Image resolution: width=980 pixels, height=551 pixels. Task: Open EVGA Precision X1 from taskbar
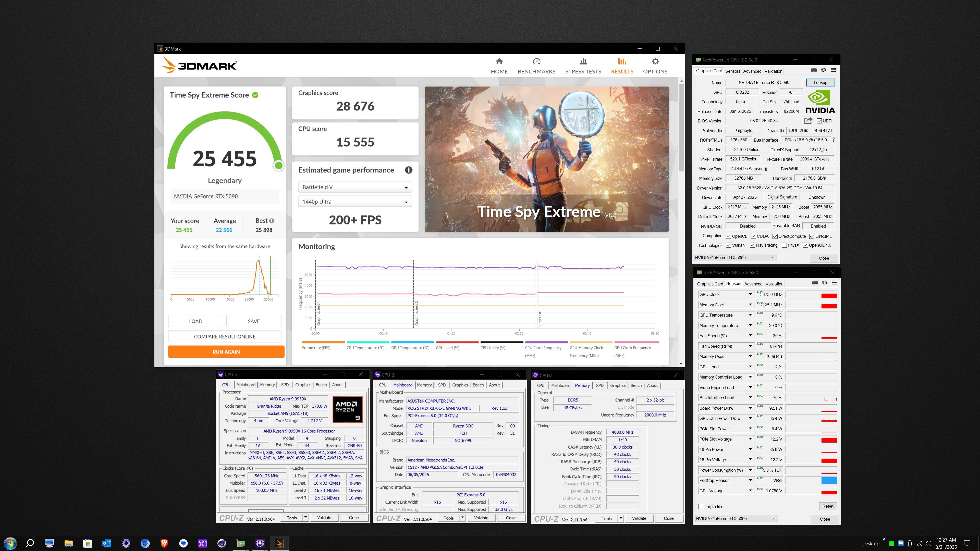pyautogui.click(x=202, y=543)
